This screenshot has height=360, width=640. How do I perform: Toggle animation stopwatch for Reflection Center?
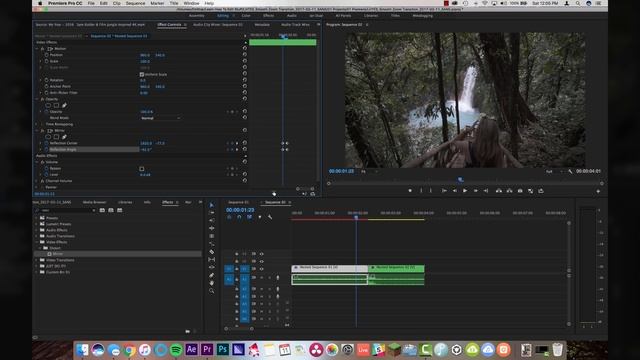[47, 143]
